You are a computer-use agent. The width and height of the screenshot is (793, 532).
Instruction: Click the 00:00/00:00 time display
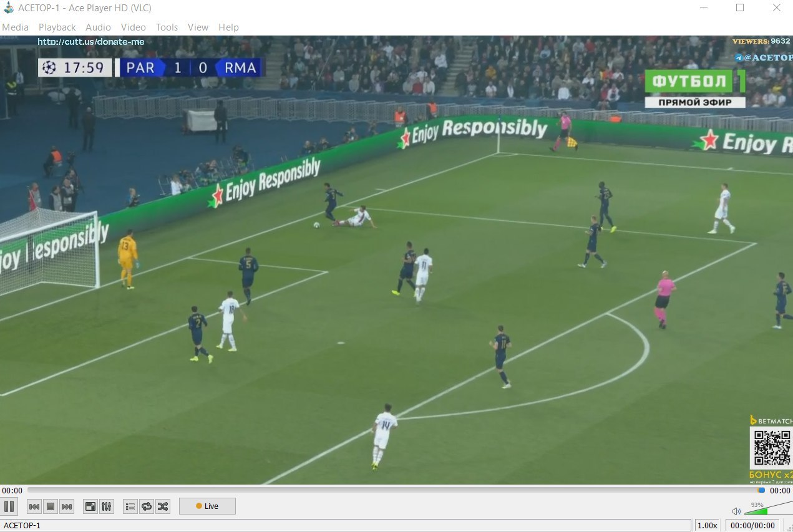754,526
